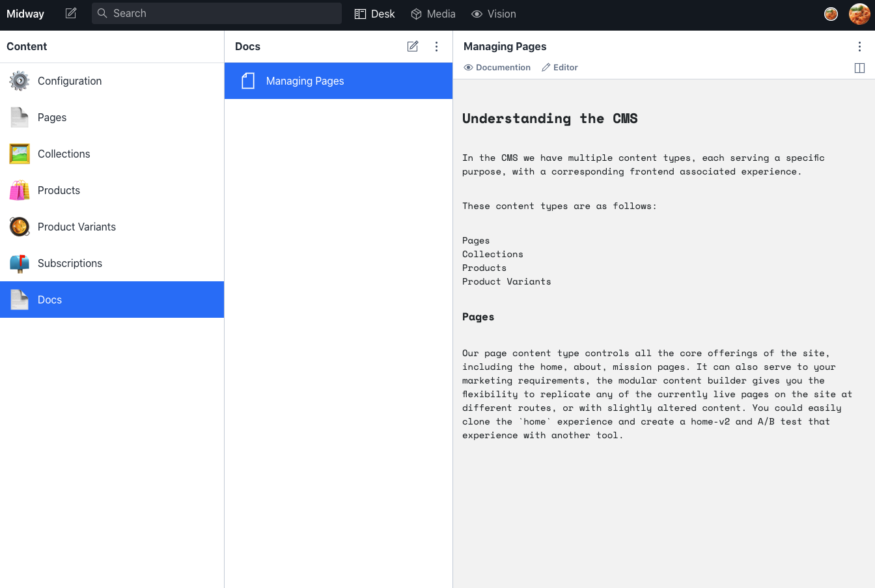Open the Vision query tool
This screenshot has width=875, height=588.
(493, 14)
